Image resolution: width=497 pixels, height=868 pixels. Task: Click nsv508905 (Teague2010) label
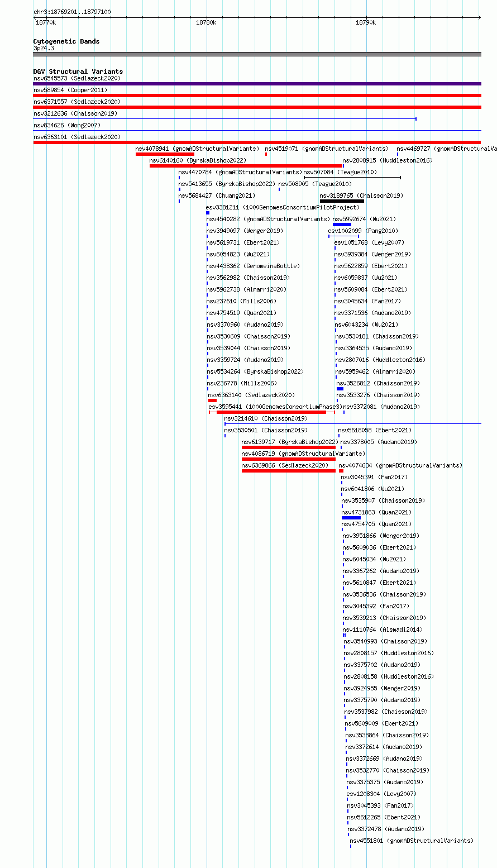315,184
